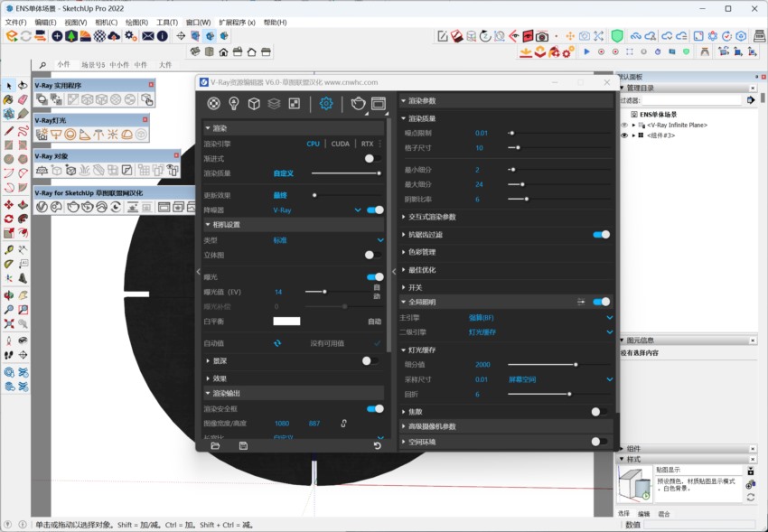The image size is (768, 532).
Task: Toggle the 抗锯齿过滤 antialiasing filter switch
Action: pyautogui.click(x=602, y=235)
